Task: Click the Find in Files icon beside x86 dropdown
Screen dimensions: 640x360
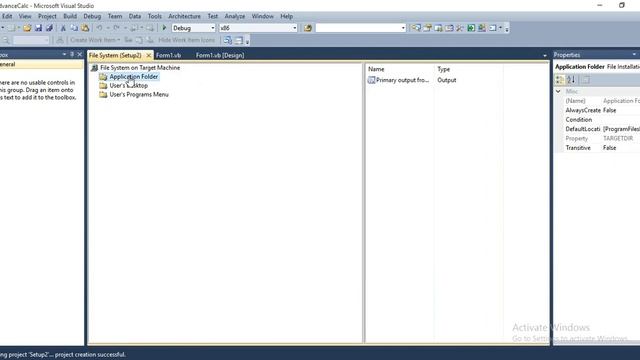Action: click(308, 28)
